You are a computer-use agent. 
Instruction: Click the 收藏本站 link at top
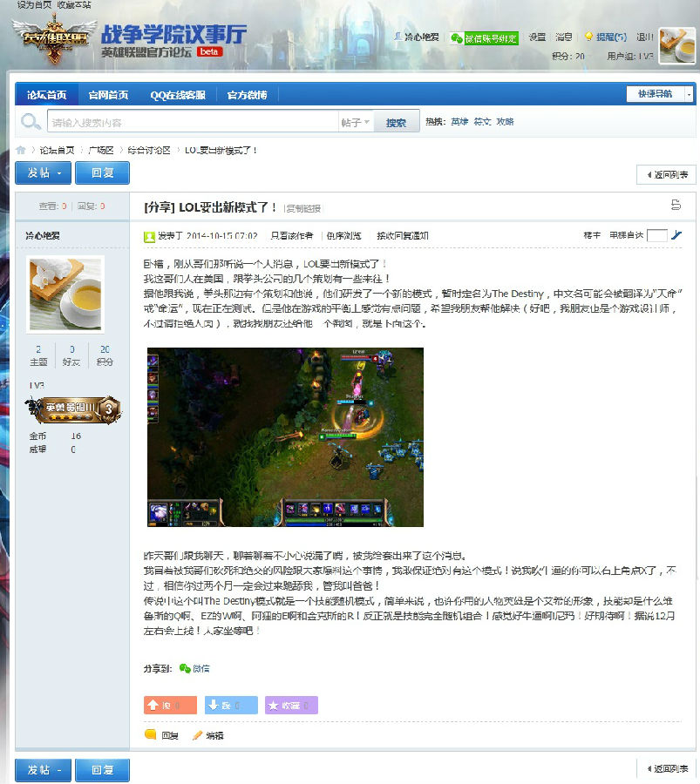(74, 5)
